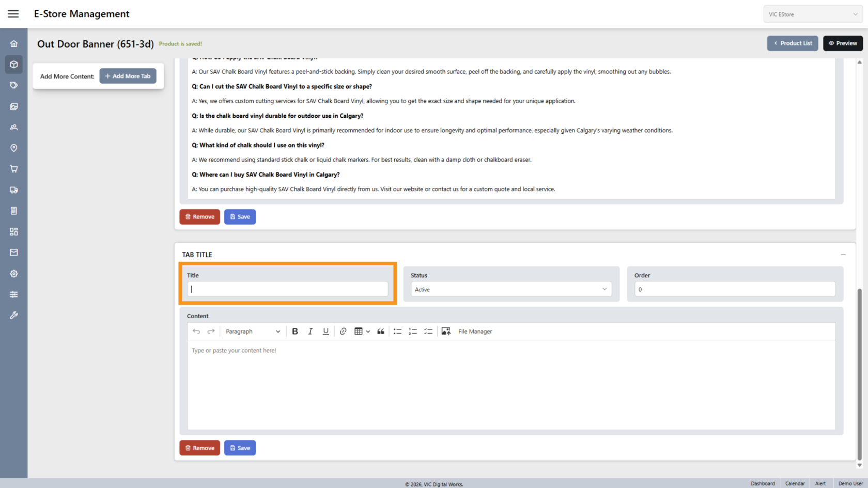868x488 pixels.
Task: Open the Status dropdown set to Active
Action: [511, 289]
